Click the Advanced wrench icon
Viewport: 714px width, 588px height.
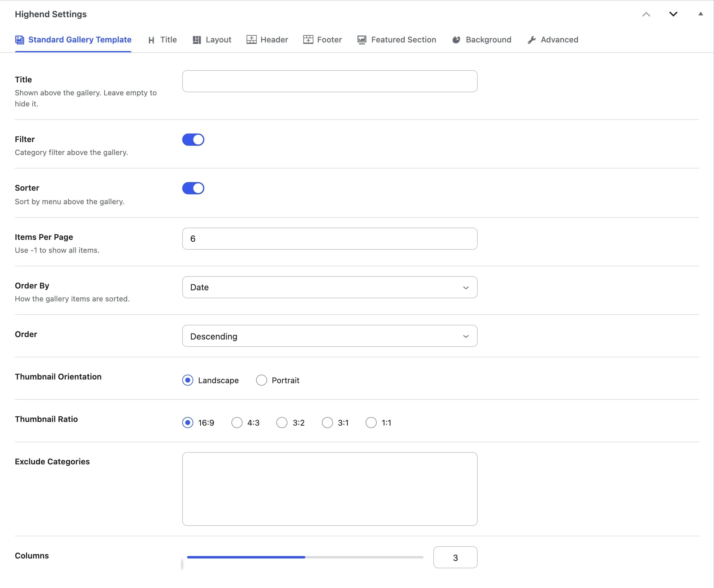(532, 40)
